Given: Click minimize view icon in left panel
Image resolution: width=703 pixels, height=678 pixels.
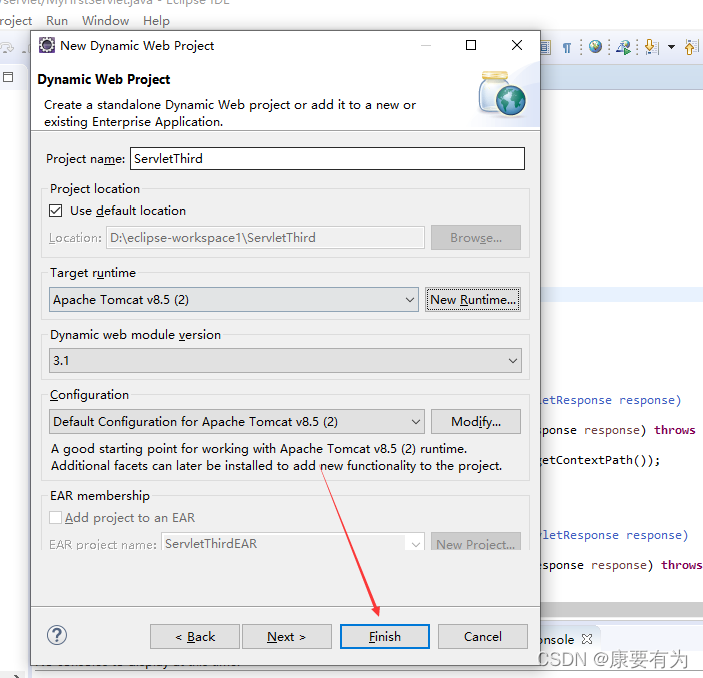Looking at the screenshot, I should (8, 77).
